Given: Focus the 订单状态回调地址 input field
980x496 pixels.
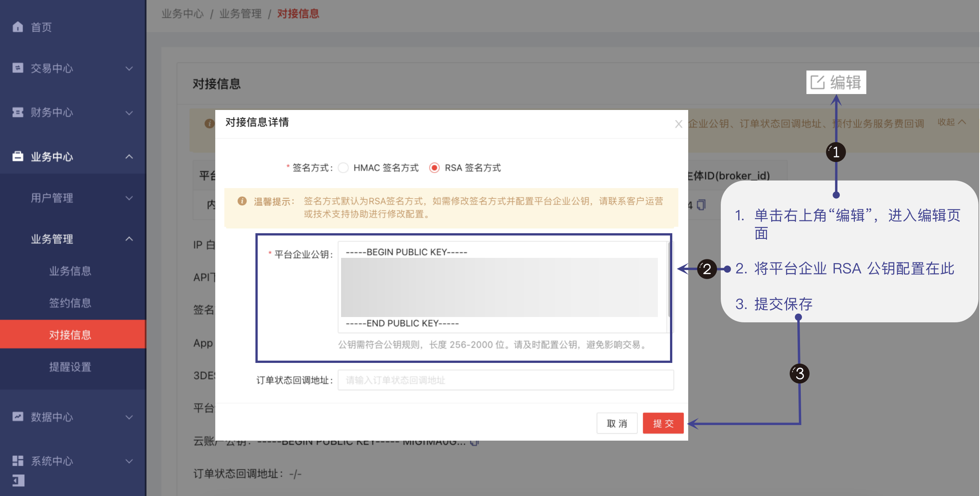Looking at the screenshot, I should click(x=506, y=380).
